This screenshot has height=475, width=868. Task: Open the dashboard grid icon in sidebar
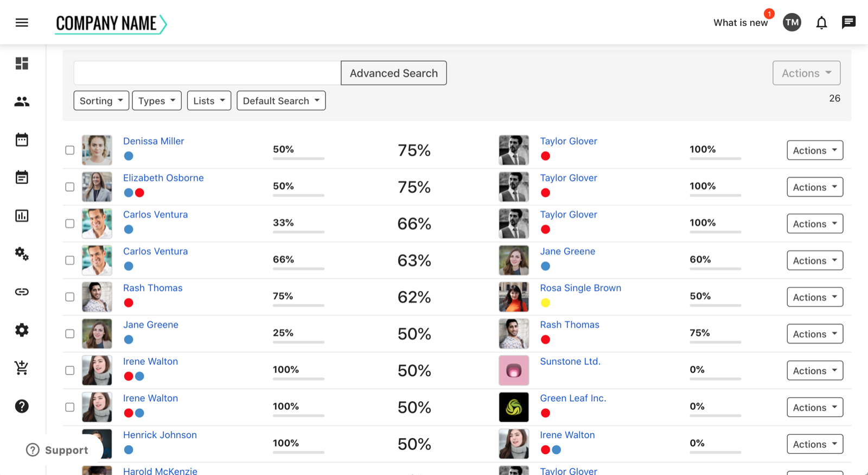[x=22, y=64]
